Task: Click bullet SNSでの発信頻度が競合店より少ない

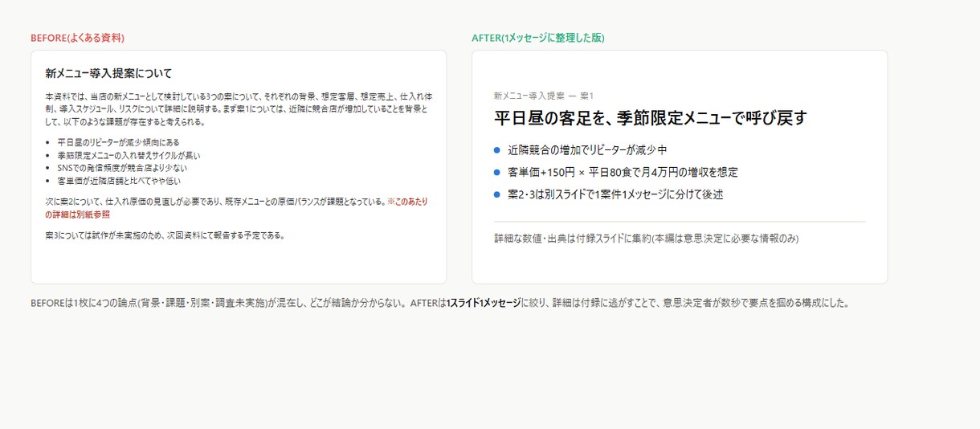Action: pyautogui.click(x=122, y=168)
